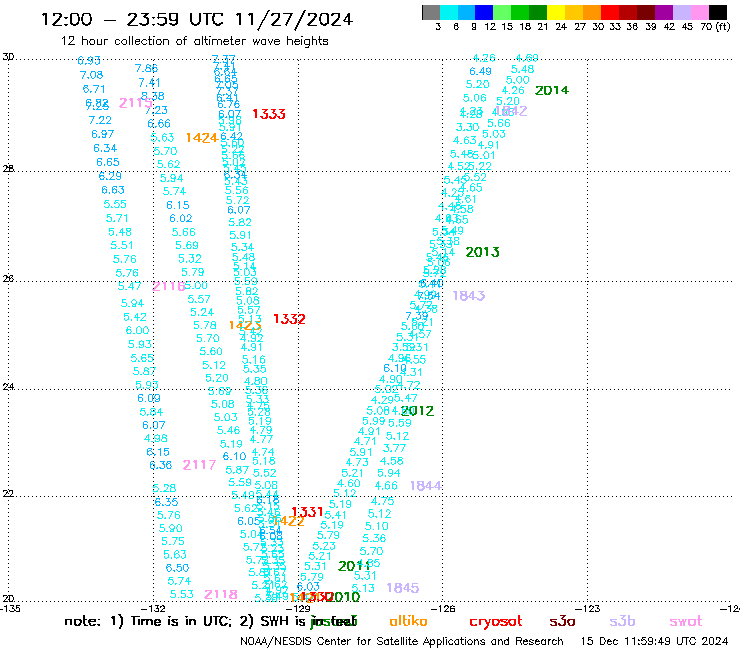Select the bright red legend swatch

point(610,12)
